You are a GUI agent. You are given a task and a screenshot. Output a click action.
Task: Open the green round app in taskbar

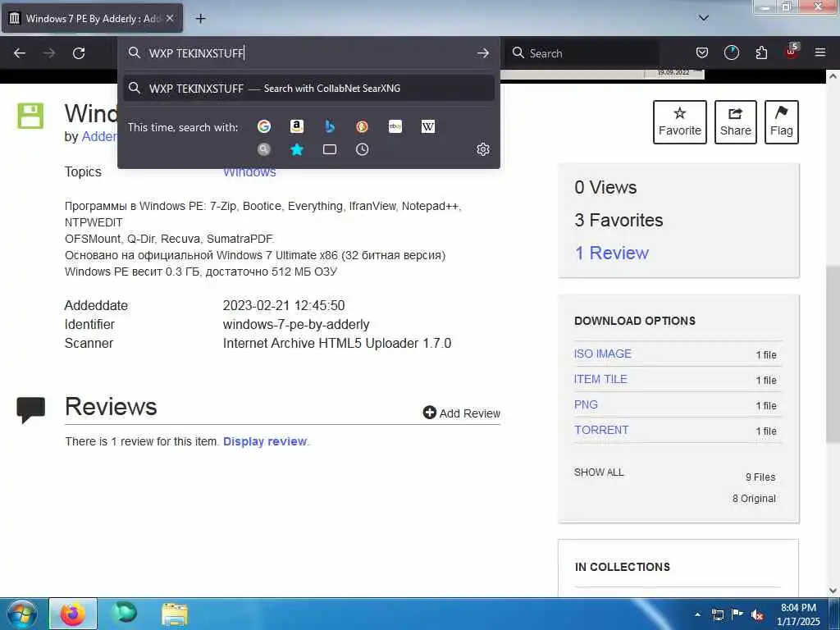[125, 614]
